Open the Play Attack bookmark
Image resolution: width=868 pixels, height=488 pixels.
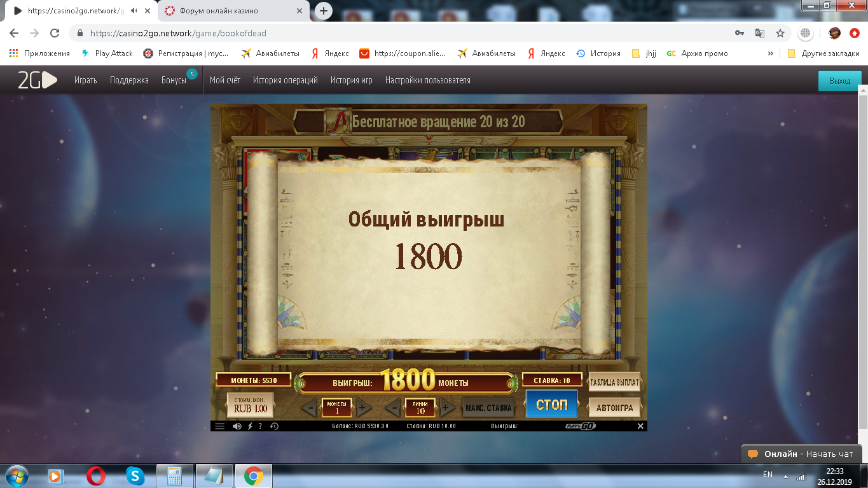[107, 53]
